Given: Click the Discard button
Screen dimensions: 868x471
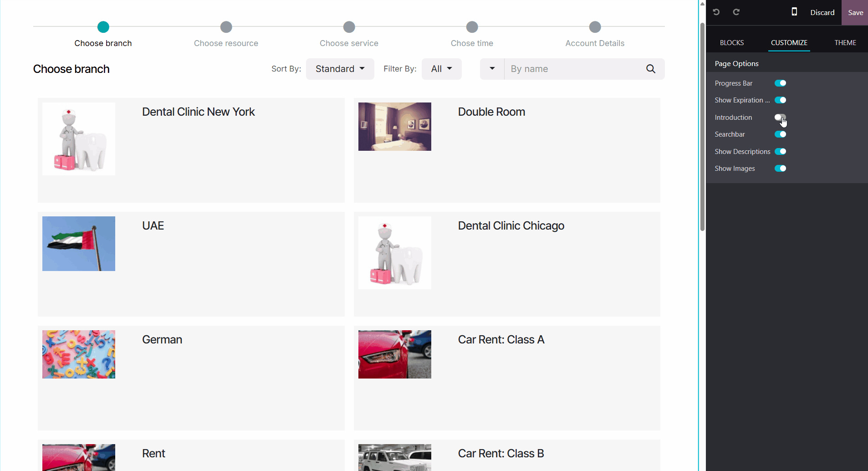Looking at the screenshot, I should pyautogui.click(x=822, y=12).
